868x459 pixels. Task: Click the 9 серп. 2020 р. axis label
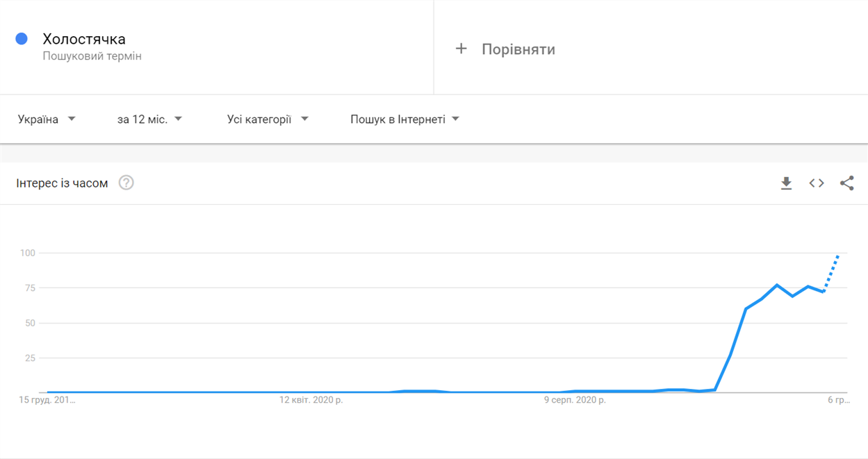point(575,400)
